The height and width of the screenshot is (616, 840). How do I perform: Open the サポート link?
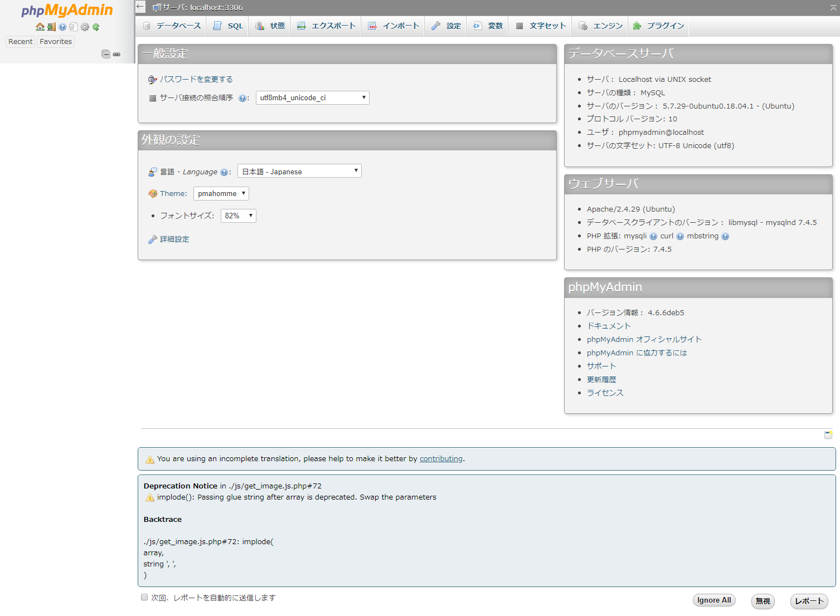601,366
